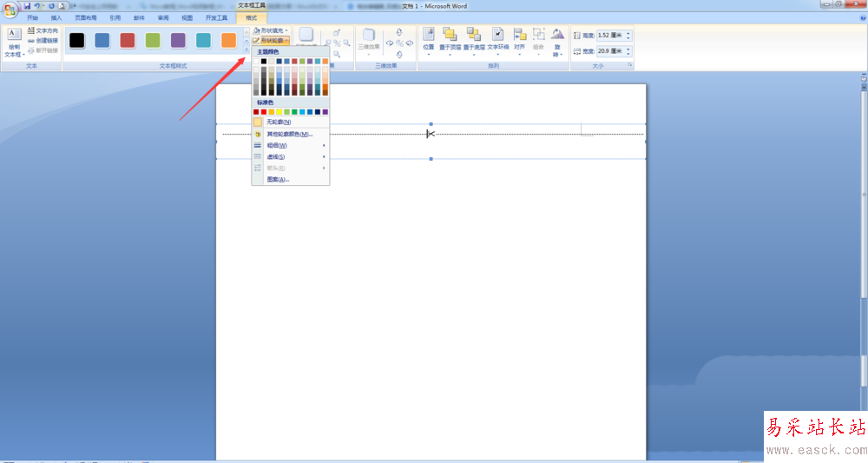Increase height with the stepper up arrow
The width and height of the screenshot is (868, 463).
point(628,33)
